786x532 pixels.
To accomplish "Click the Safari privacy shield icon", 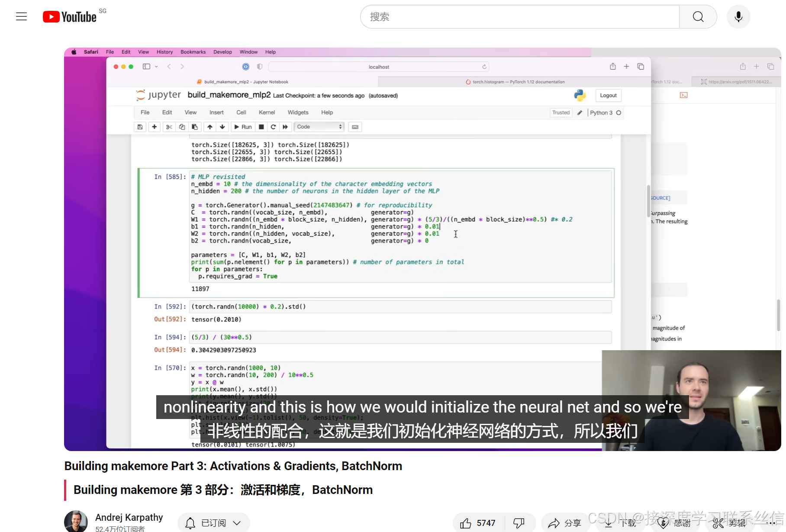I will 260,67.
